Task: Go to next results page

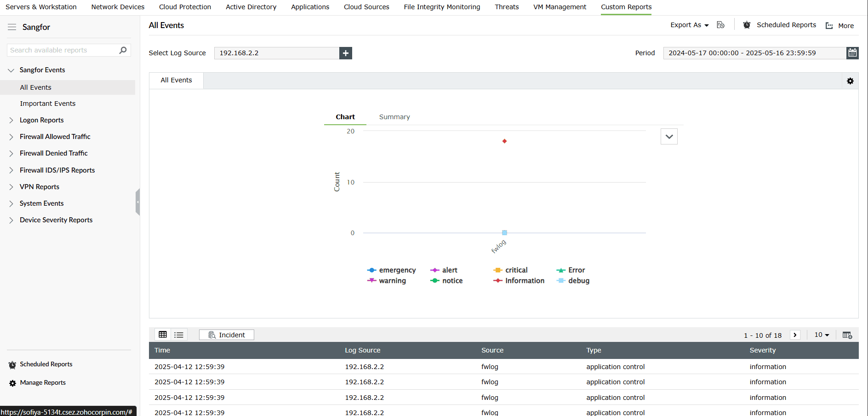Action: pyautogui.click(x=795, y=335)
